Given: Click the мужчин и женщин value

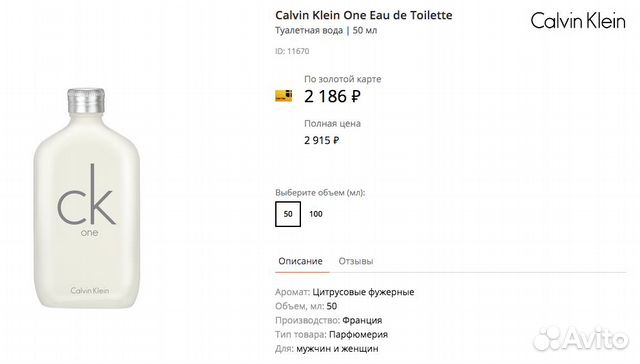Looking at the screenshot, I should [337, 349].
